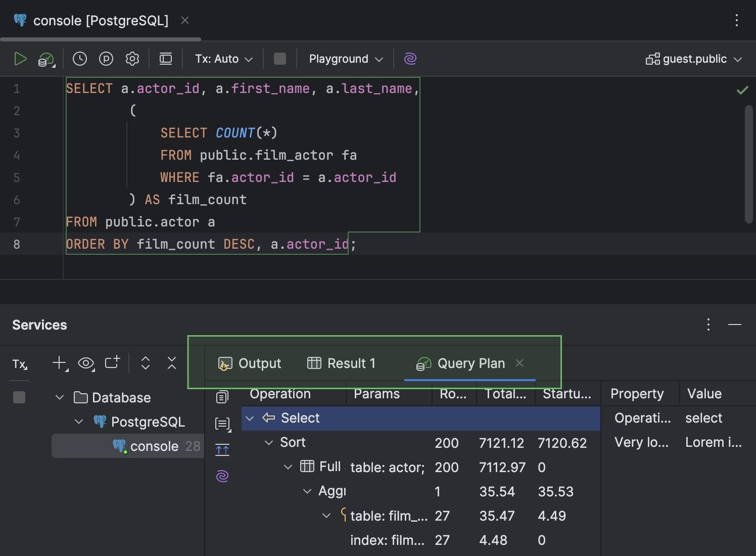The height and width of the screenshot is (556, 756).
Task: Click the green Execute run icon
Action: (x=20, y=59)
